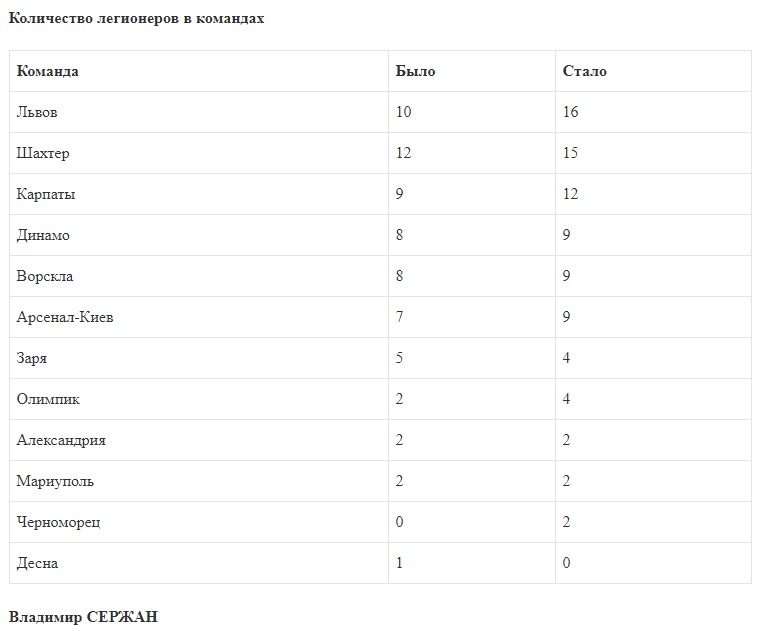This screenshot has width=758, height=631.
Task: Select the Карпаты row name cell
Action: click(46, 194)
